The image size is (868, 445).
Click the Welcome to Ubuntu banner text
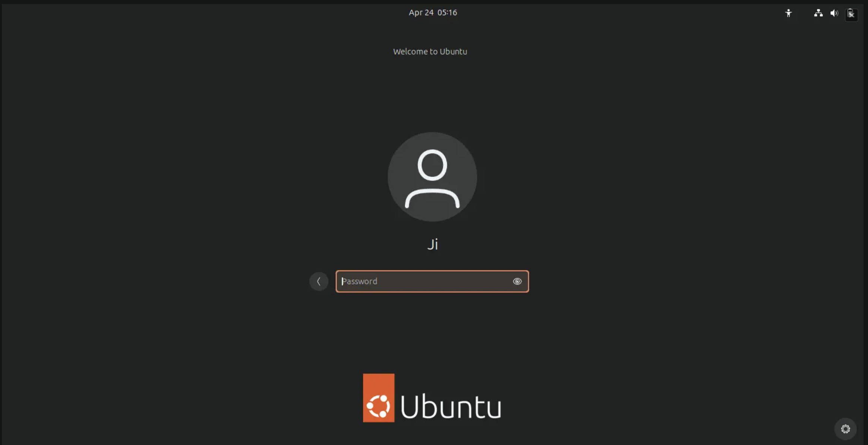tap(430, 52)
